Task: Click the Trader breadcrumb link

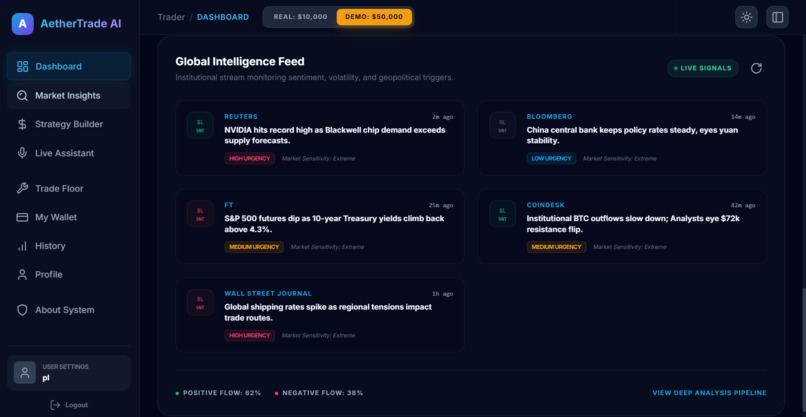Action: [x=171, y=17]
